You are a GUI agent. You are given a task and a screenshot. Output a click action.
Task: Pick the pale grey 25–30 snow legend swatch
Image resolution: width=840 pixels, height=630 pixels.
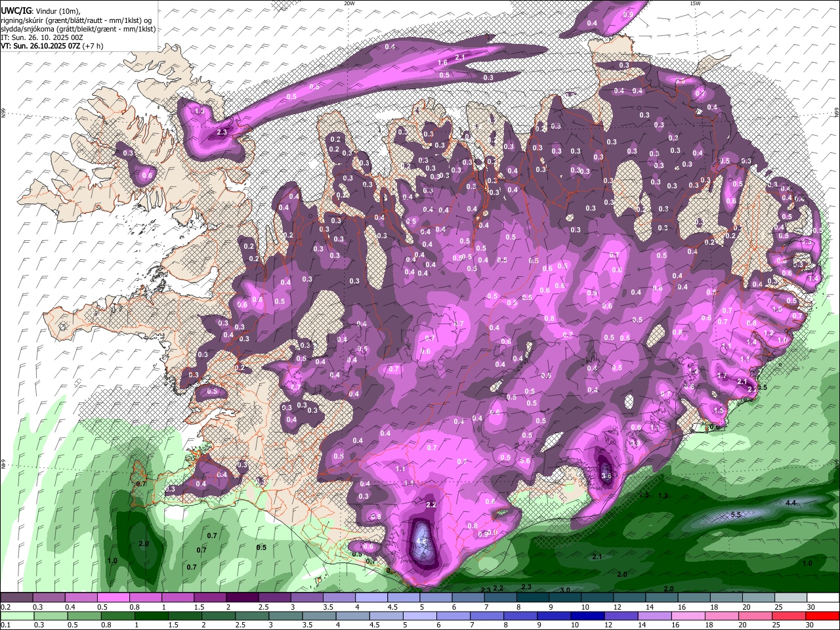[x=791, y=598]
